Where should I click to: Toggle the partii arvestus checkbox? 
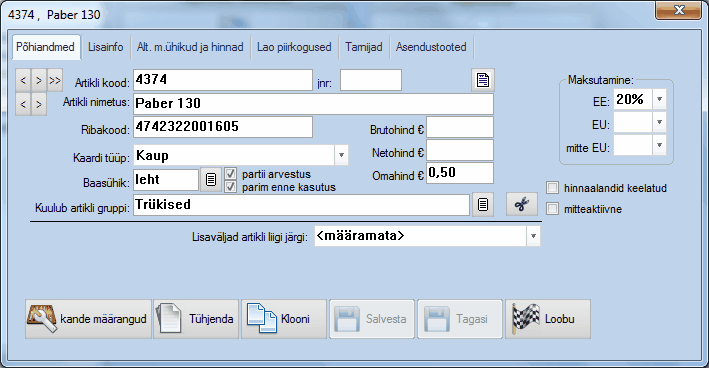pyautogui.click(x=231, y=174)
